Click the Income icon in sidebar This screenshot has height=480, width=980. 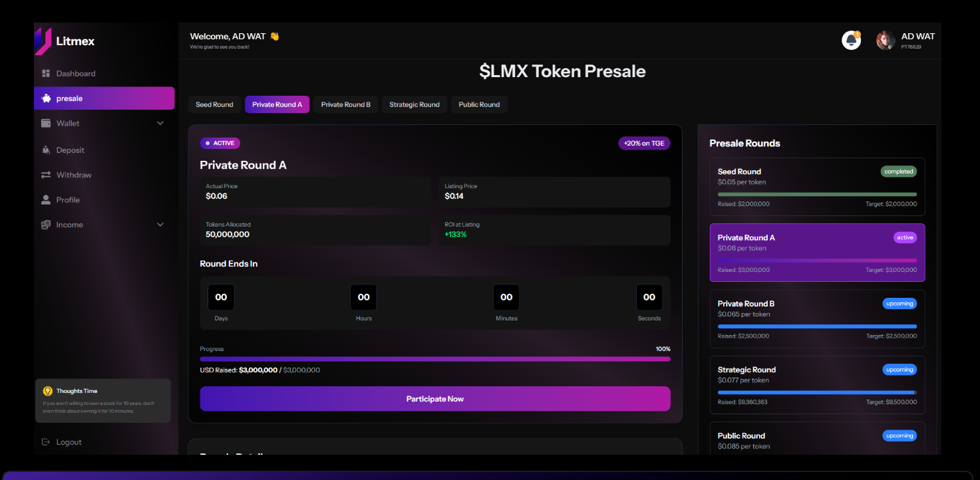pos(46,225)
